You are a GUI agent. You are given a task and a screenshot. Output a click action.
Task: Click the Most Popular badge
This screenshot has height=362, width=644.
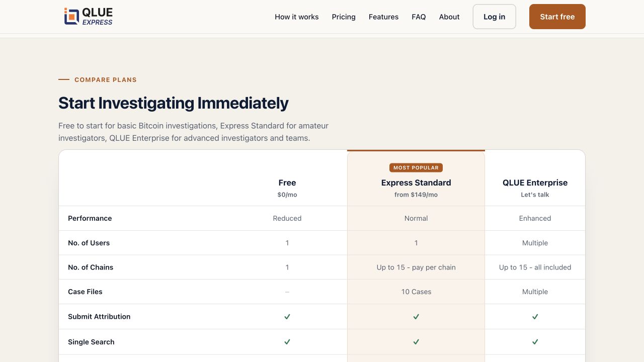point(416,167)
